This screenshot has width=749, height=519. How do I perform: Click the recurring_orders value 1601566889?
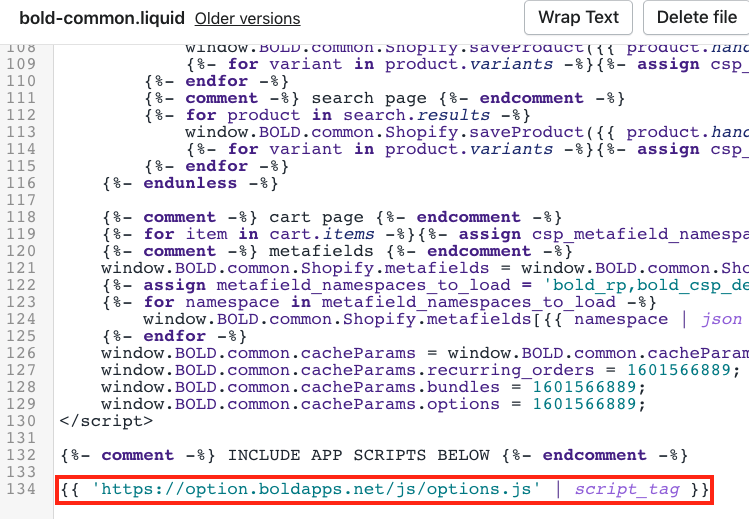679,370
